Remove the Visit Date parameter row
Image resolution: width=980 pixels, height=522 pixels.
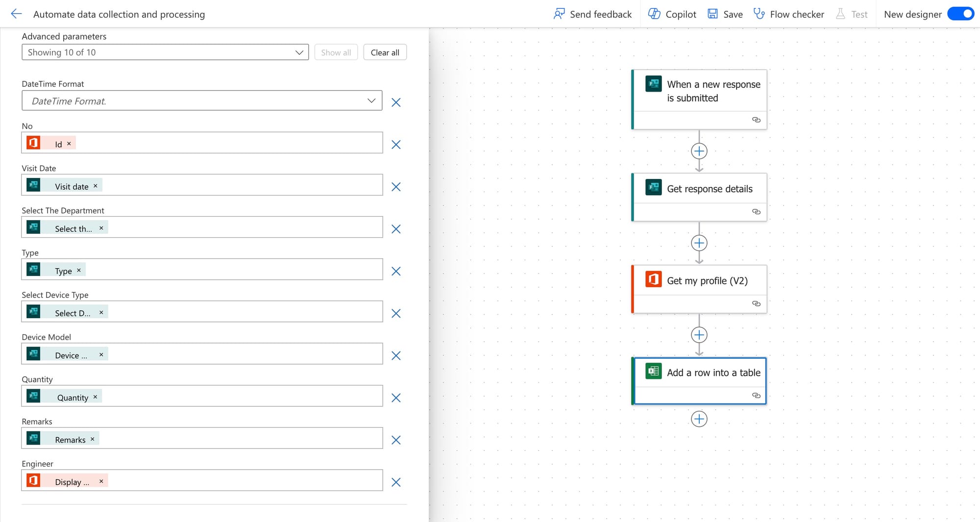(396, 187)
